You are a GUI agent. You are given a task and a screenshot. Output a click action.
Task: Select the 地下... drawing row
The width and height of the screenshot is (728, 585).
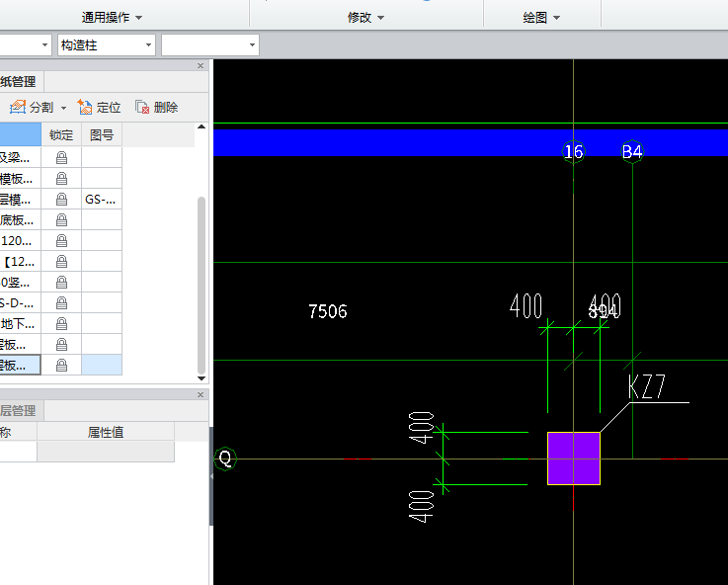click(21, 323)
